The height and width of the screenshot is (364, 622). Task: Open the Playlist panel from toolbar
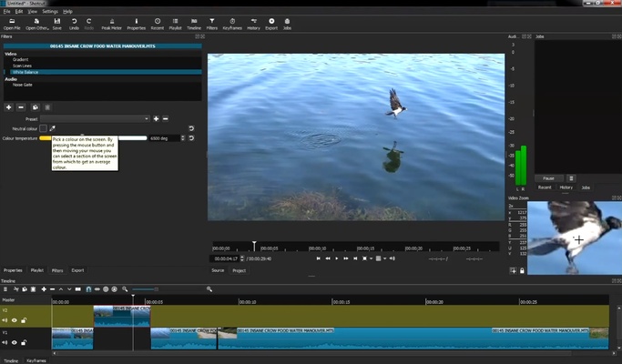[175, 24]
